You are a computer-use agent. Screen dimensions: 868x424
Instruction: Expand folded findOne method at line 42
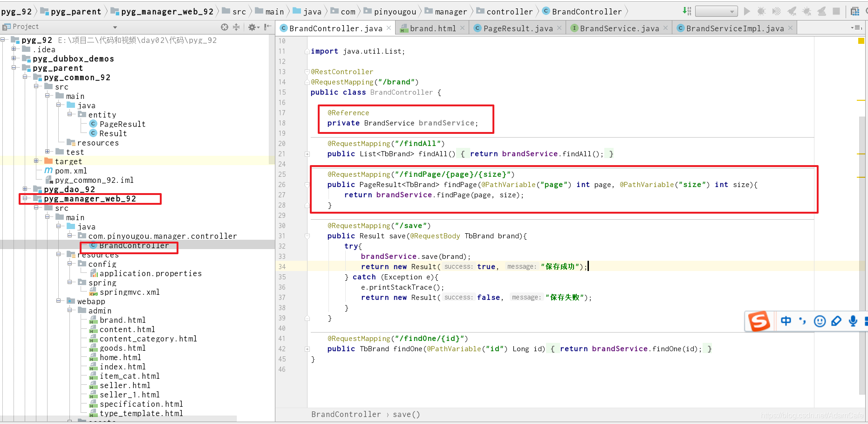tap(308, 349)
